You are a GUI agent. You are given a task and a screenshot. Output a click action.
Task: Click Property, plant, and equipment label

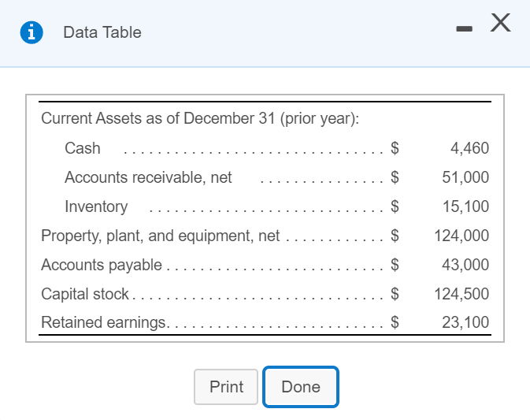coord(160,236)
